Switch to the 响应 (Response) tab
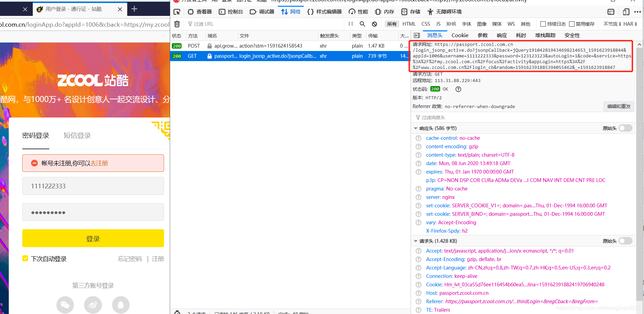This screenshot has height=314, width=644. tap(502, 35)
